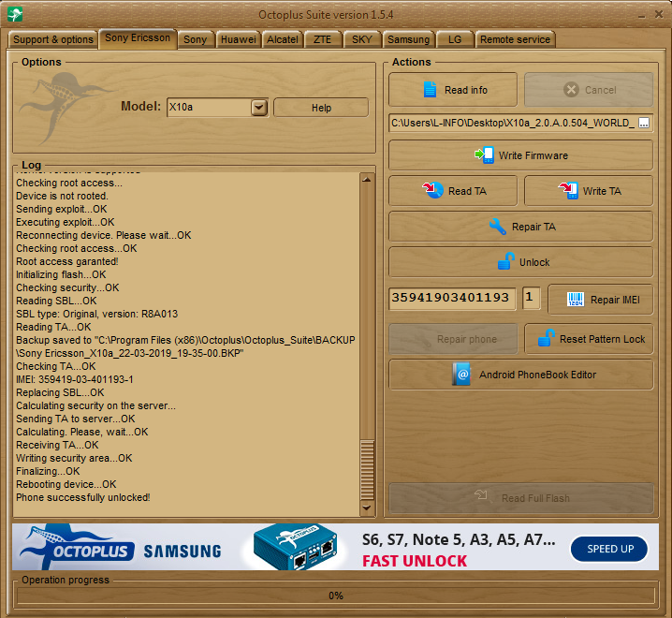
Task: Click the SPEED UP banner button
Action: [x=609, y=549]
